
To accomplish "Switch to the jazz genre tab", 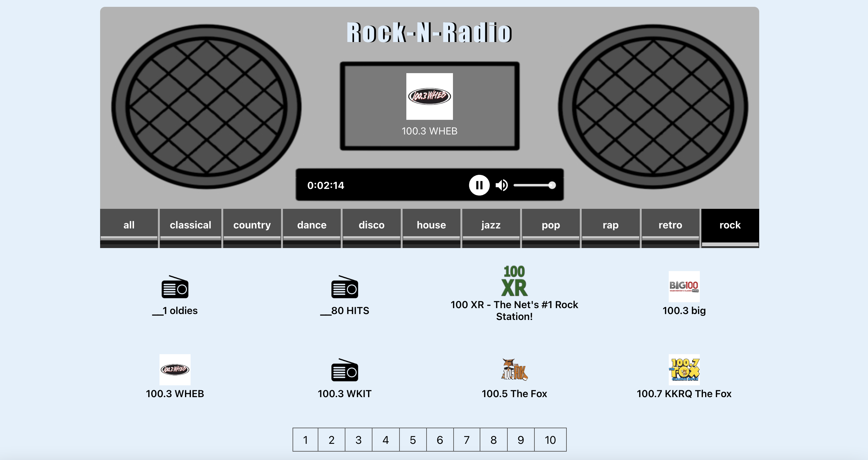I will pyautogui.click(x=491, y=225).
